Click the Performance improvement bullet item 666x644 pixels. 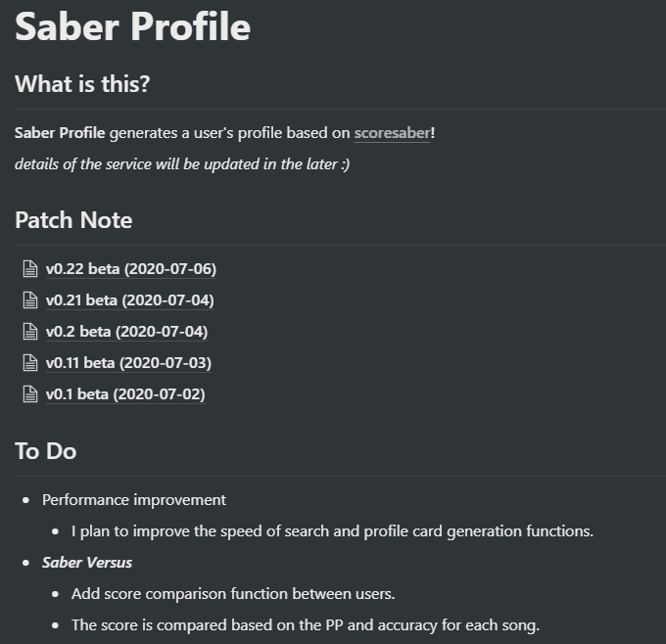(134, 500)
